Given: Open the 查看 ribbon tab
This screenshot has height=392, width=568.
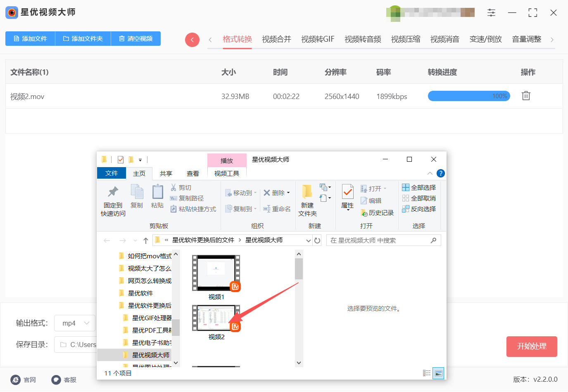Looking at the screenshot, I should tap(193, 174).
